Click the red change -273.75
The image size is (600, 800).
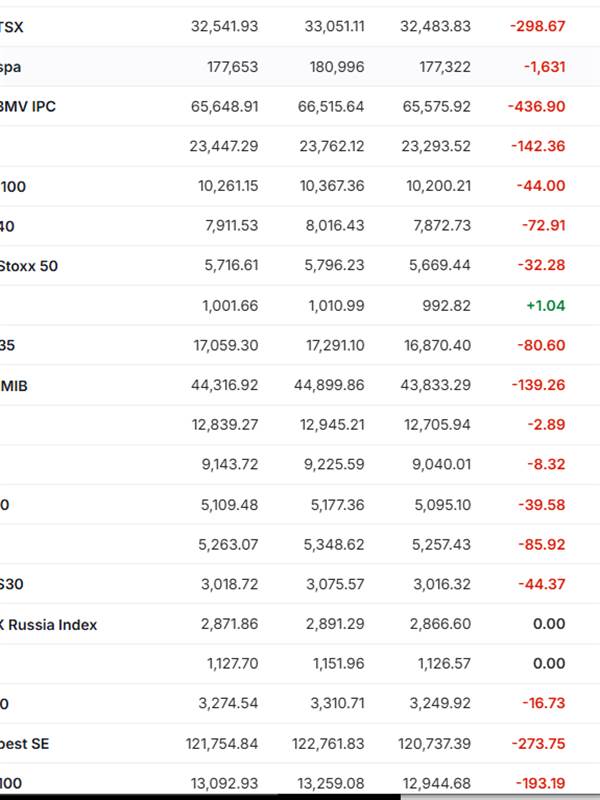coord(539,743)
